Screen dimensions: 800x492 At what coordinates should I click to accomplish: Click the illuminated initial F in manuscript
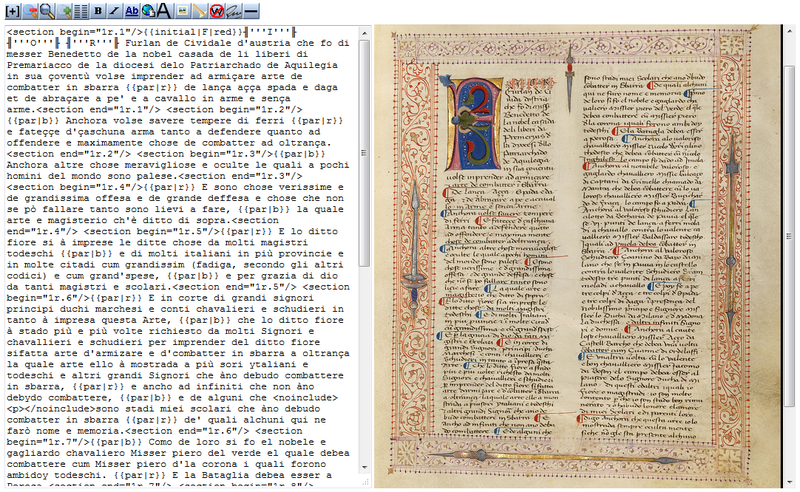coord(474,125)
